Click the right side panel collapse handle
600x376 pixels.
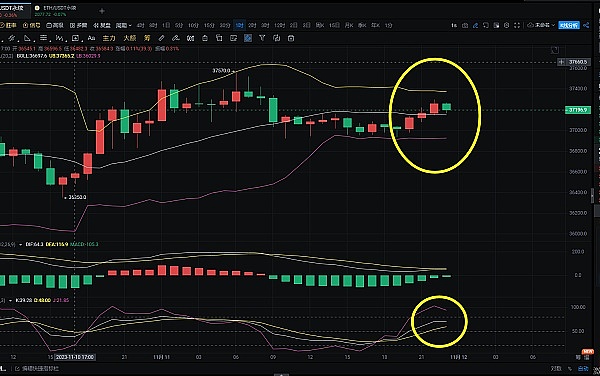tap(593, 196)
